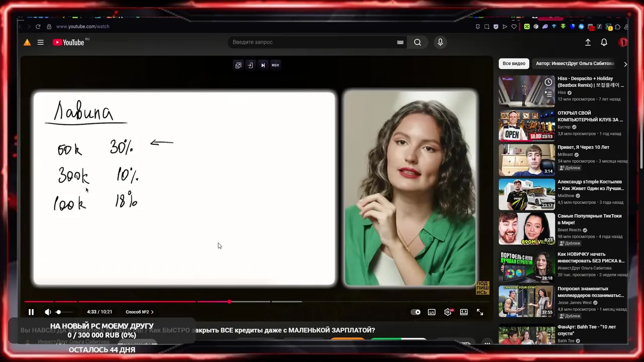Click the search magnifier button

click(x=418, y=42)
